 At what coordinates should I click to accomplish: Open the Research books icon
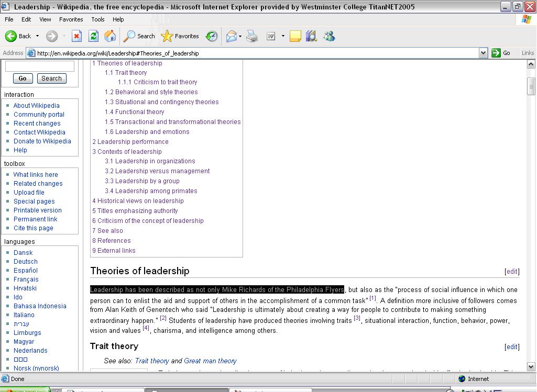coord(311,36)
